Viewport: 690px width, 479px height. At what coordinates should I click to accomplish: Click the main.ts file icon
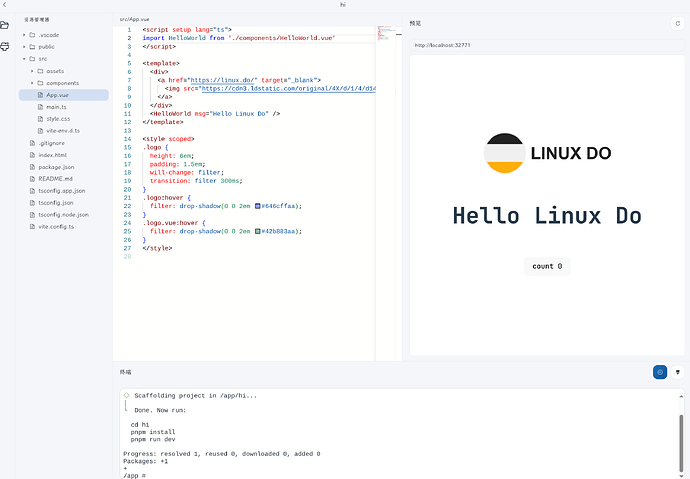tap(40, 107)
